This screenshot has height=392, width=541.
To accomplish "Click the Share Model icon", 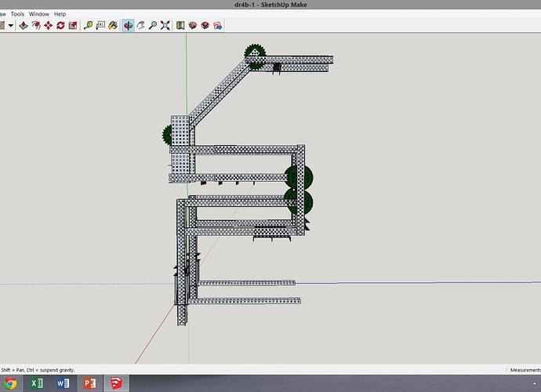I will click(205, 26).
